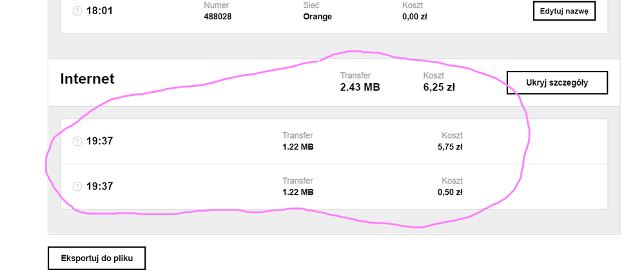Click the 18:01 timestamp
Image resolution: width=644 pixels, height=272 pixels.
pos(100,11)
